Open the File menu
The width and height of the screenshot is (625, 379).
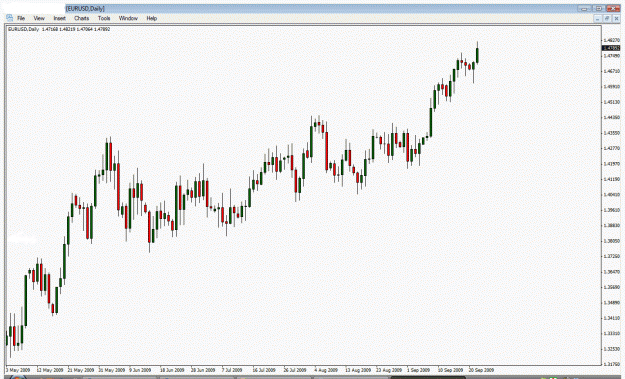click(21, 18)
